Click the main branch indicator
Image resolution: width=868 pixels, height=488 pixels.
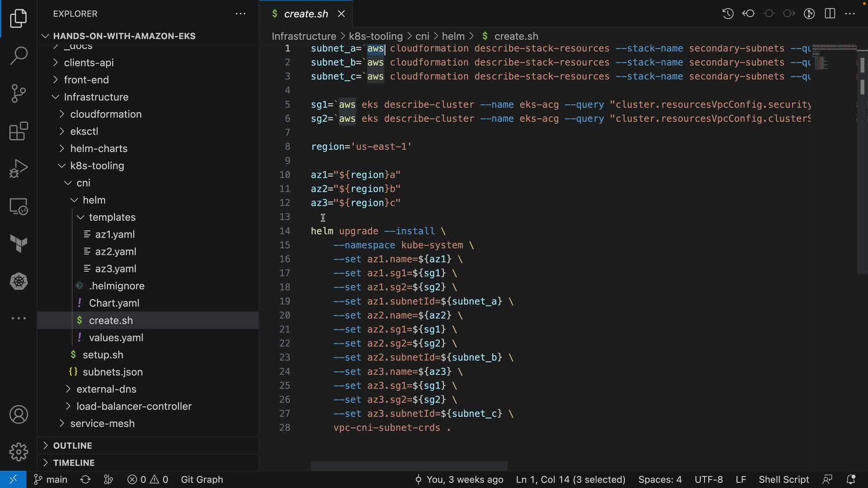pos(51,479)
